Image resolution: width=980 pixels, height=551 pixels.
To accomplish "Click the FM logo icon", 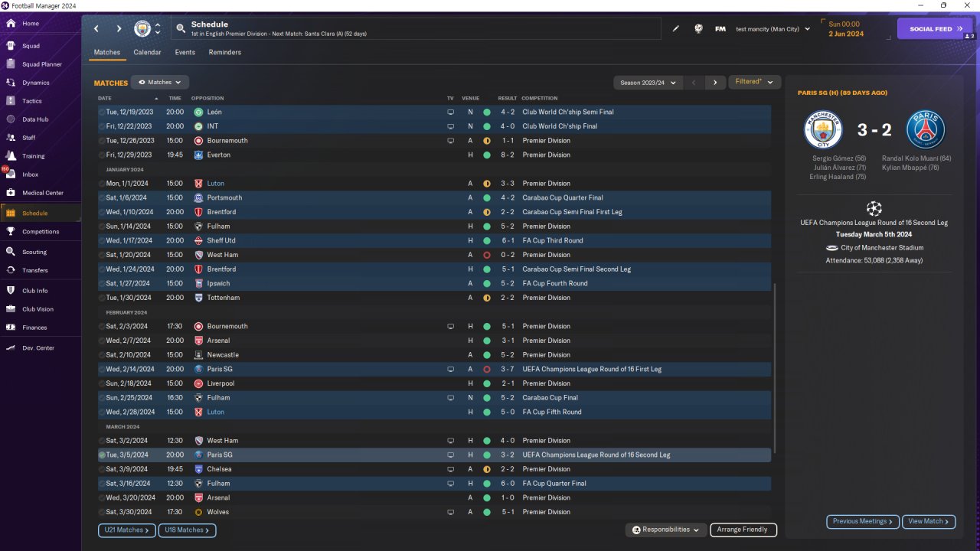I will coord(720,29).
